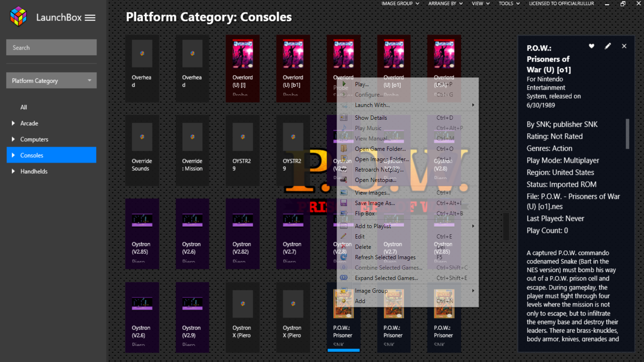
Task: Close the game details panel
Action: (x=624, y=46)
